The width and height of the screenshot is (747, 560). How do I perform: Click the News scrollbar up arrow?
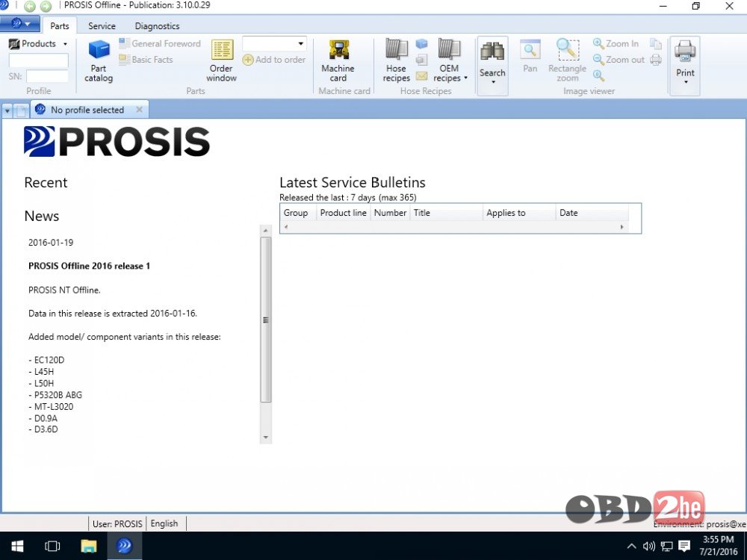coord(266,231)
